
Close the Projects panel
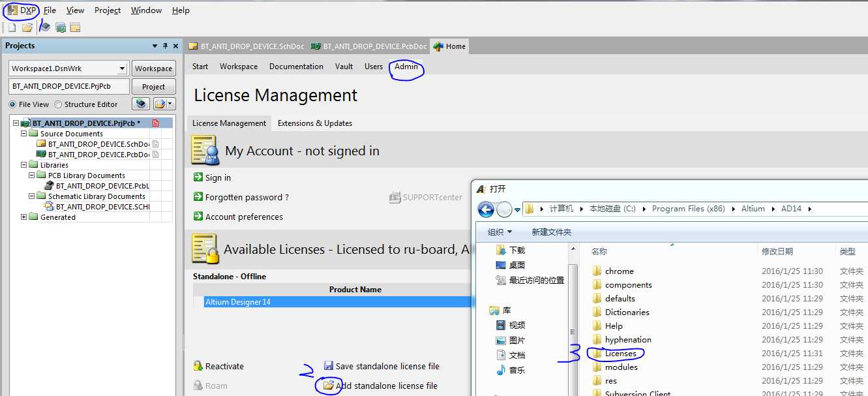(x=175, y=46)
